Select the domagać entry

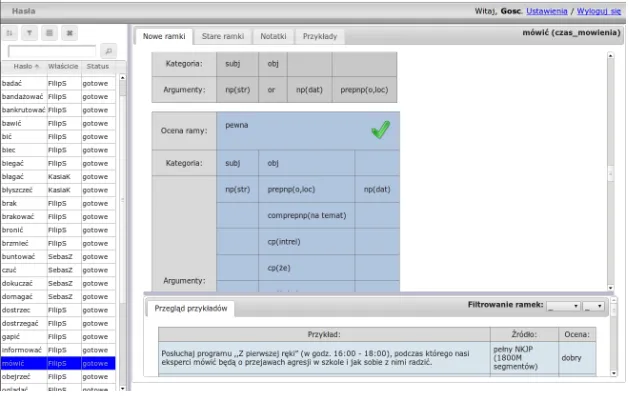pos(58,297)
